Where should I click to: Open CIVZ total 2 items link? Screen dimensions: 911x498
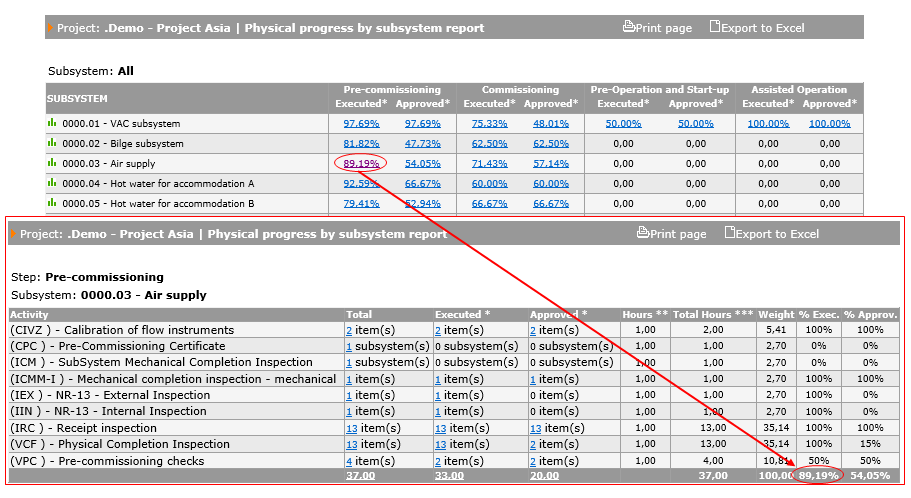[349, 330]
